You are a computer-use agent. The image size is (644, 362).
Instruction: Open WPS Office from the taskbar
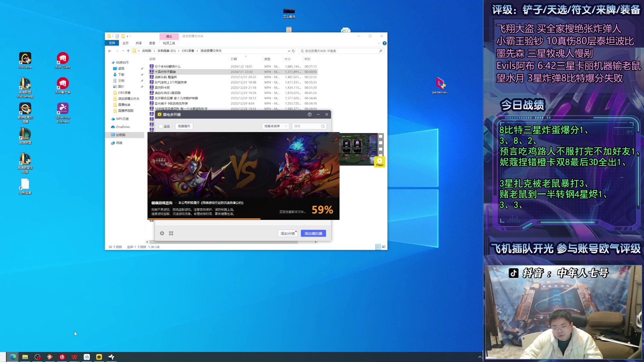(74, 357)
